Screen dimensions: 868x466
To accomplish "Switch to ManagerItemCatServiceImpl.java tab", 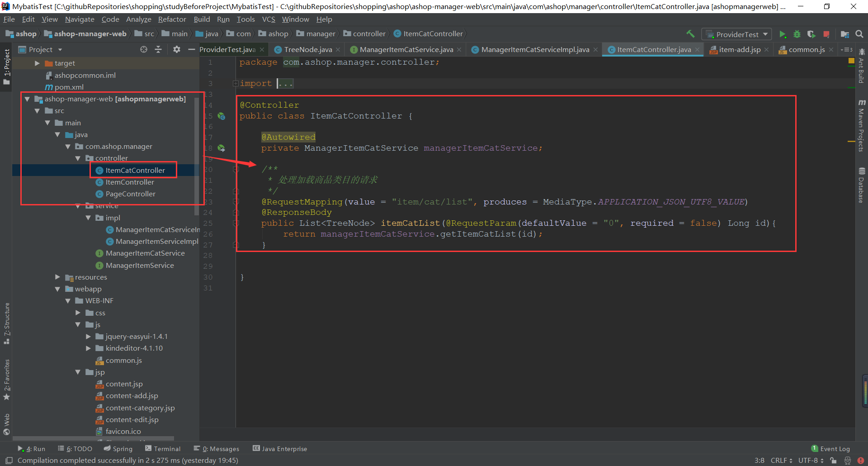I will (535, 50).
